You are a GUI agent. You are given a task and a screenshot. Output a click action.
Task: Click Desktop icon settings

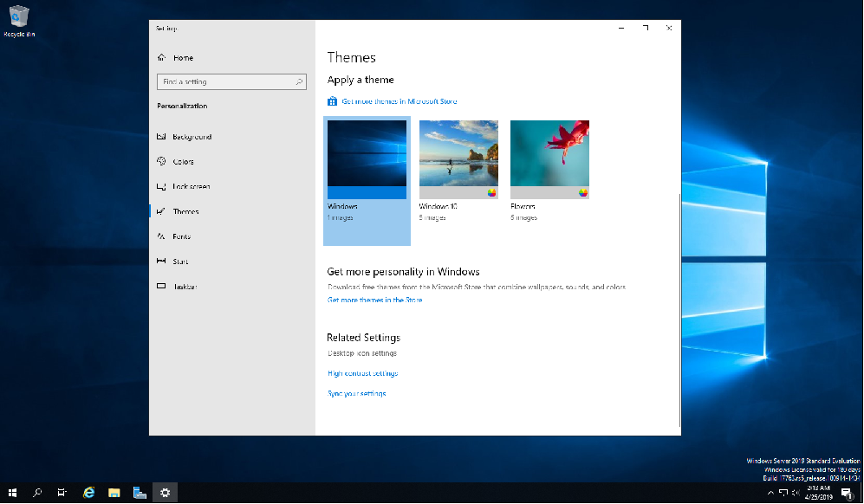tap(361, 352)
